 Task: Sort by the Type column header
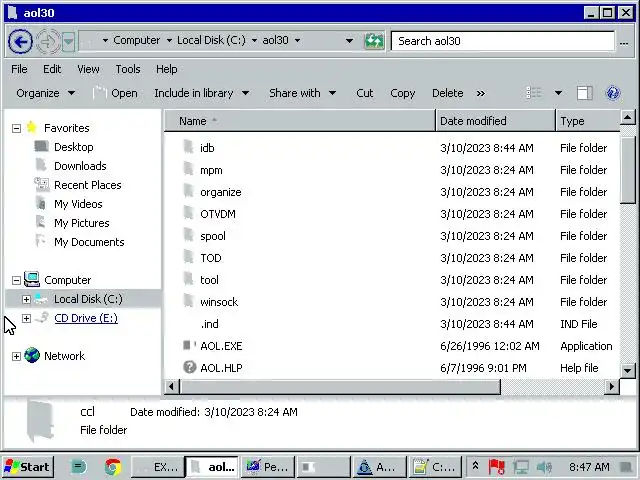588,121
